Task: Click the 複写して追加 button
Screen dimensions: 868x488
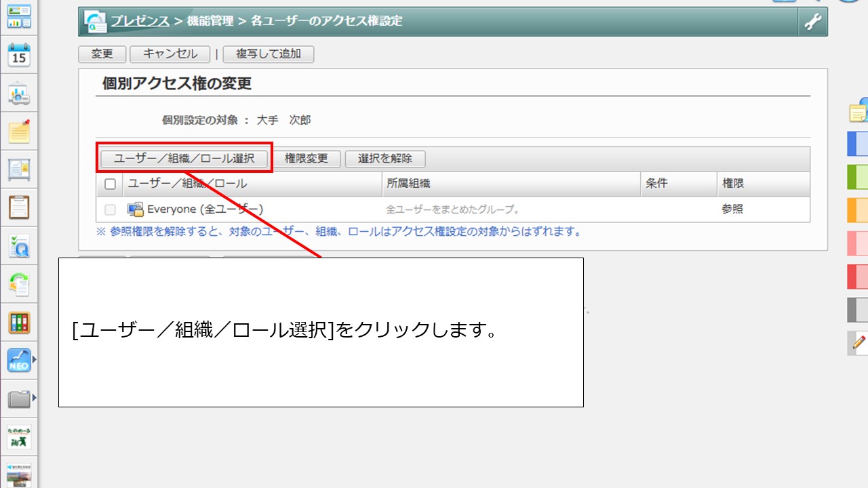Action: click(269, 54)
